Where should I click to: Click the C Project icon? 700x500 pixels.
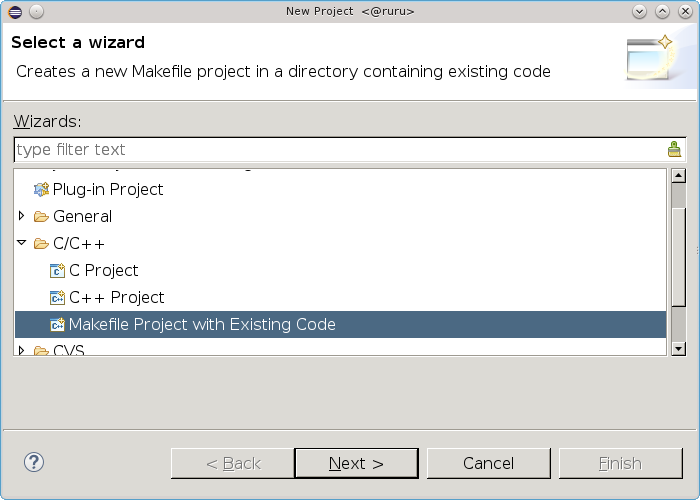pyautogui.click(x=57, y=270)
